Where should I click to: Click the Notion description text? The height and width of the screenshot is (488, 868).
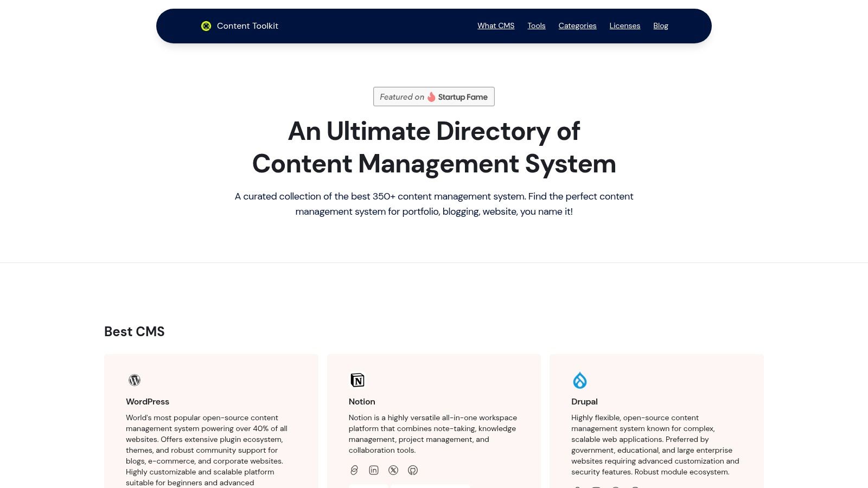pos(433,434)
